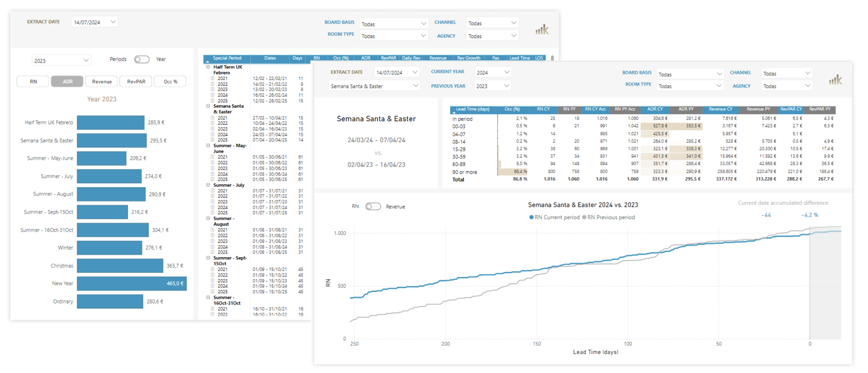Open the front dashboard's Agency dropdown
Screen dimensions: 868x373
[x=787, y=86]
